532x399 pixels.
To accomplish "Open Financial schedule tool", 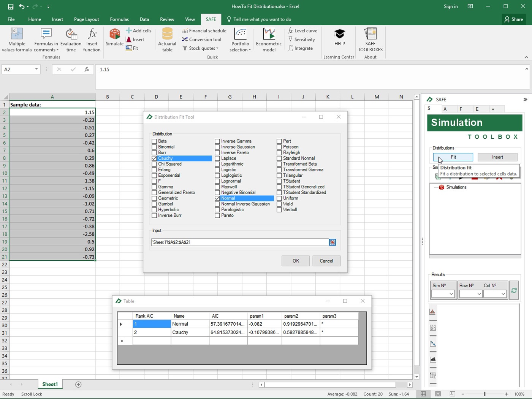I will (x=204, y=31).
